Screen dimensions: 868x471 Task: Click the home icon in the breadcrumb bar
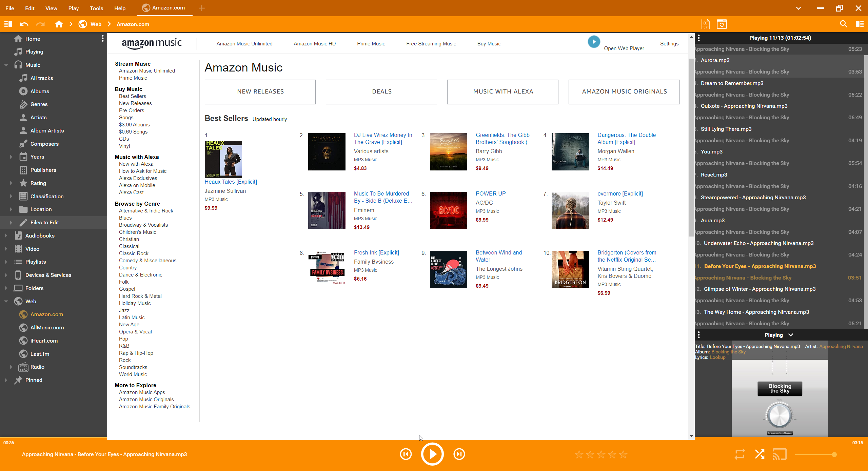coord(59,24)
